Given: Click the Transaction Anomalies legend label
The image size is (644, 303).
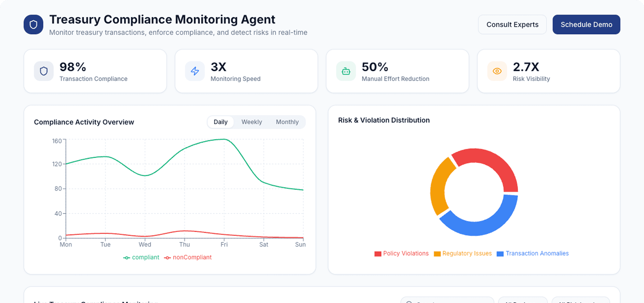Looking at the screenshot, I should tap(537, 254).
